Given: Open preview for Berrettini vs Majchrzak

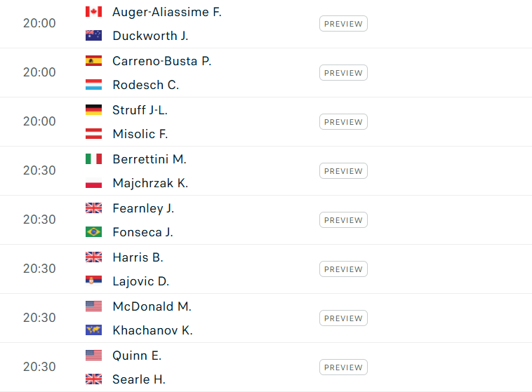Looking at the screenshot, I should 343,171.
